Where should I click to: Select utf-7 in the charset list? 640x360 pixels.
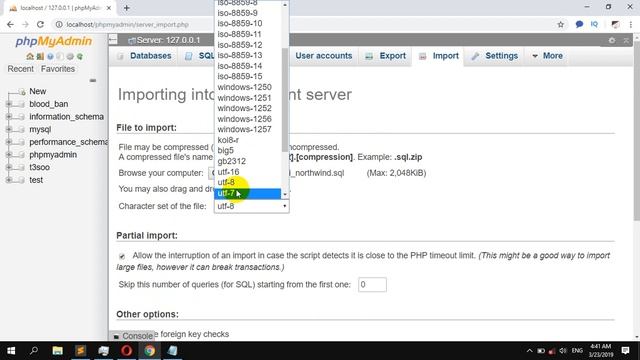(247, 193)
